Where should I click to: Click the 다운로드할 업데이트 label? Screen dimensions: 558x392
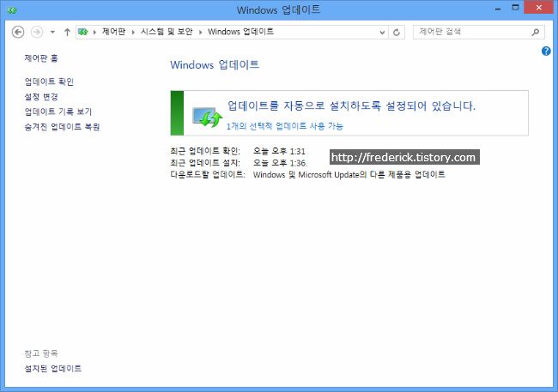(208, 174)
